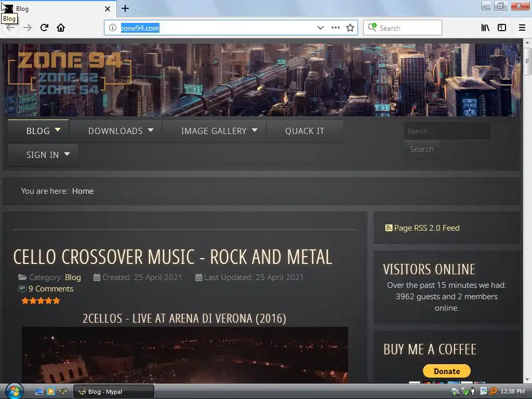Click the page vertical scrollbar thumb
The height and width of the screenshot is (399, 532).
click(527, 61)
